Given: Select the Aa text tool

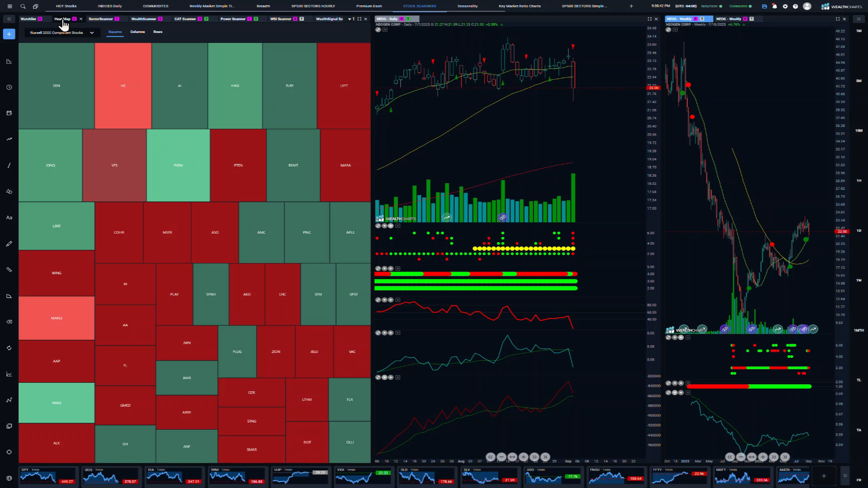Looking at the screenshot, I should tap(9, 217).
